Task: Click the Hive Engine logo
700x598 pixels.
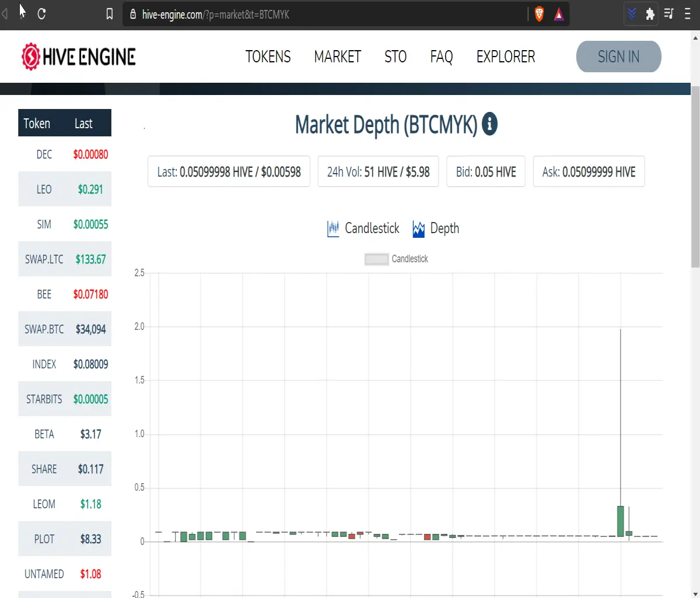Action: pyautogui.click(x=79, y=57)
